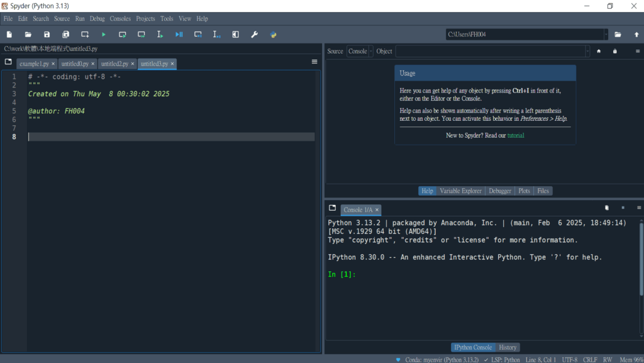Open the editor pane options hamburger menu

coord(314,62)
